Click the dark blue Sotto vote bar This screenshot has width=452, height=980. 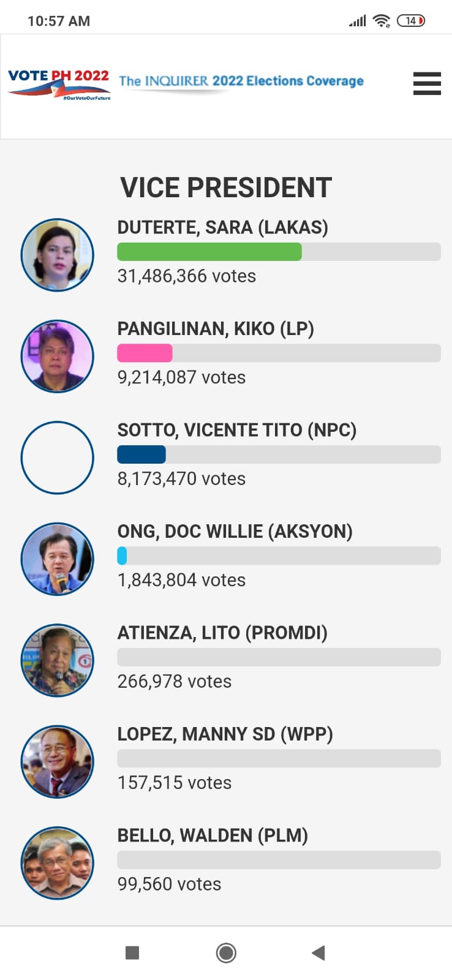[141, 454]
